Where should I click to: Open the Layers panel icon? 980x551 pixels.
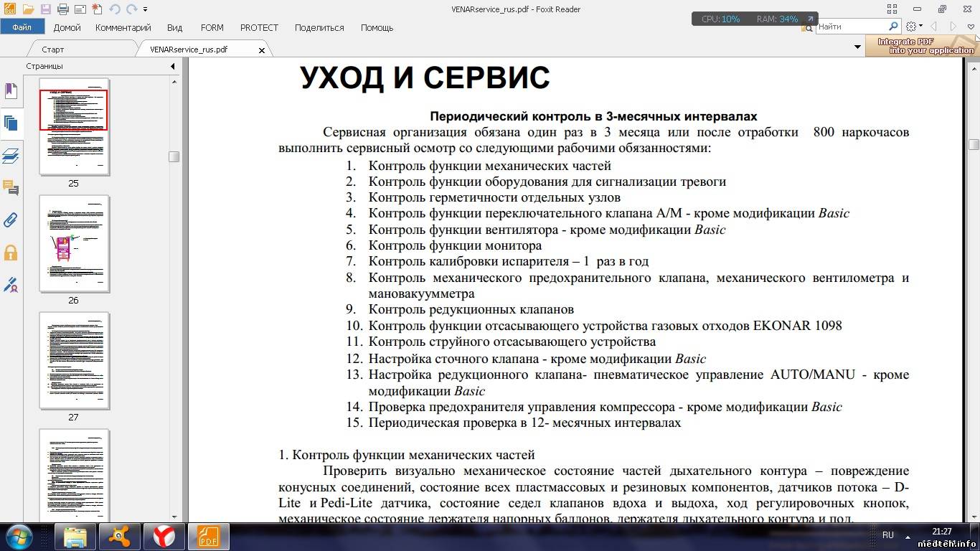(11, 156)
